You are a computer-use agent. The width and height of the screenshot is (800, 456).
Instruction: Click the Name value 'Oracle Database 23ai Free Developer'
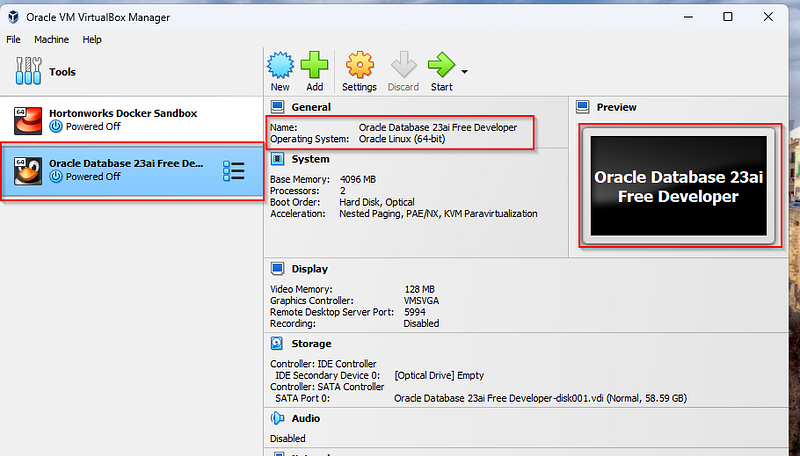coord(438,128)
